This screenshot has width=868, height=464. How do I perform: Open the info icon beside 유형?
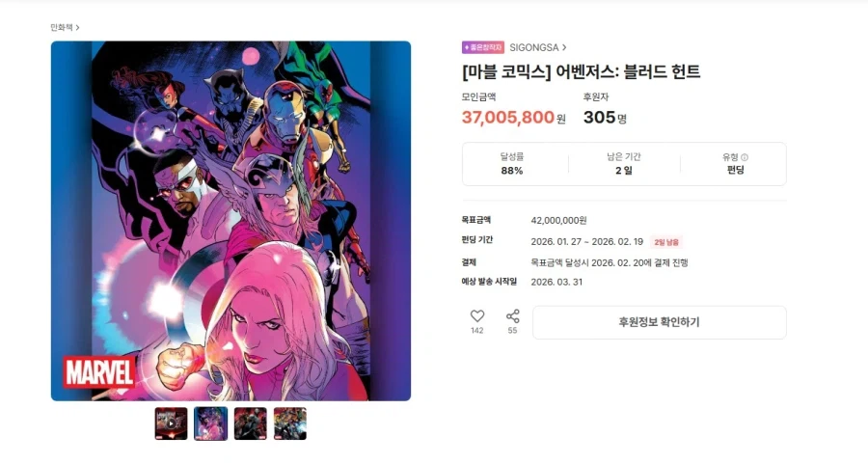click(x=745, y=157)
